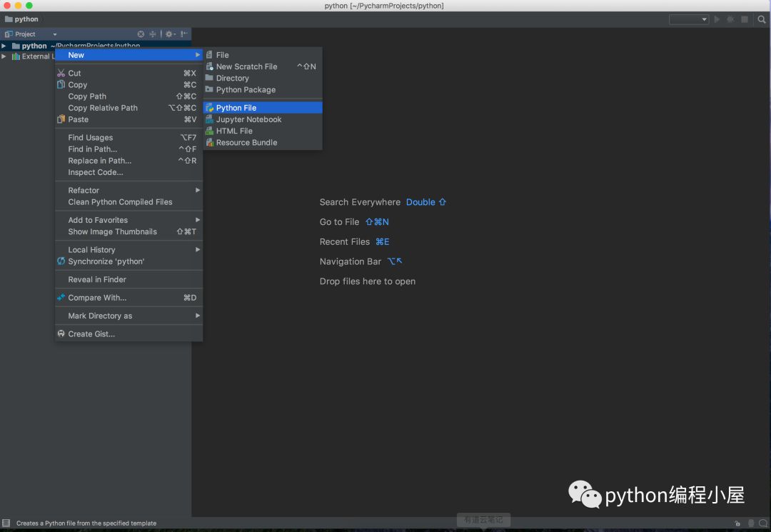The height and width of the screenshot is (532, 771).
Task: Click scroll from source target icon
Action: point(141,34)
